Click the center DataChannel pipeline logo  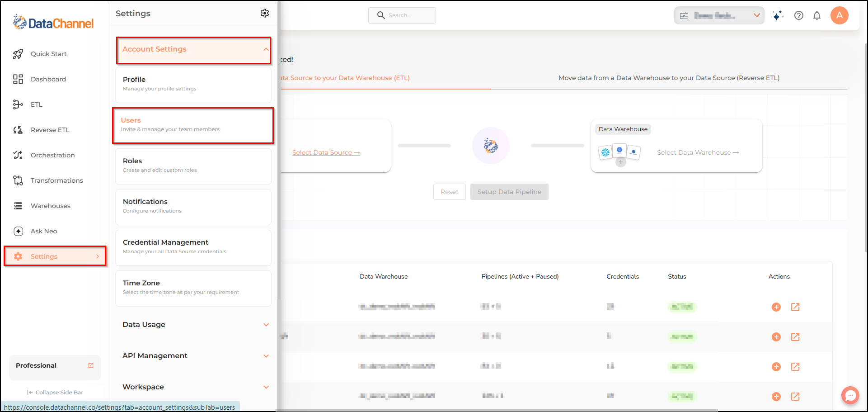(491, 146)
